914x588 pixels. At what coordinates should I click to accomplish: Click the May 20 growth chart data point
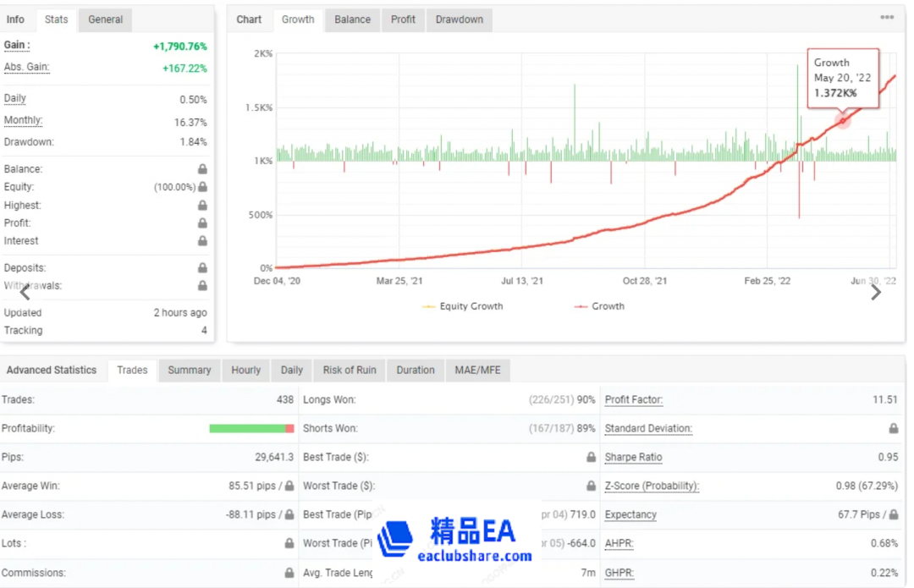click(843, 121)
